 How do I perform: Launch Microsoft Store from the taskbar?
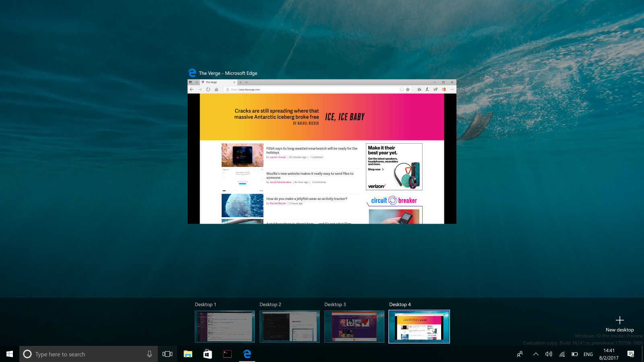[x=208, y=354]
